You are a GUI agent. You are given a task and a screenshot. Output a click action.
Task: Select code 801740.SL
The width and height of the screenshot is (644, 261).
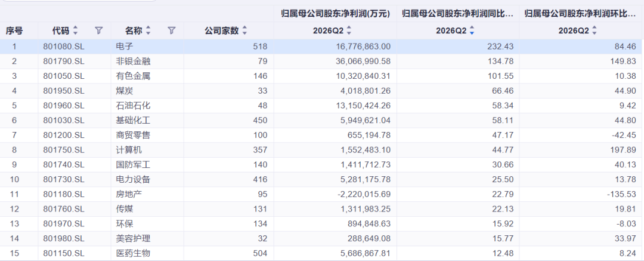pyautogui.click(x=64, y=165)
